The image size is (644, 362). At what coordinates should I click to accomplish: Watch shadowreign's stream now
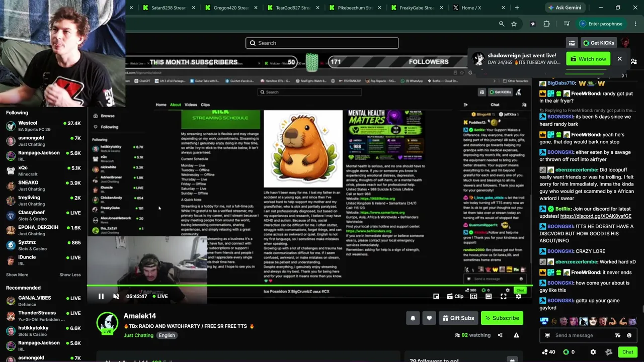click(x=588, y=59)
